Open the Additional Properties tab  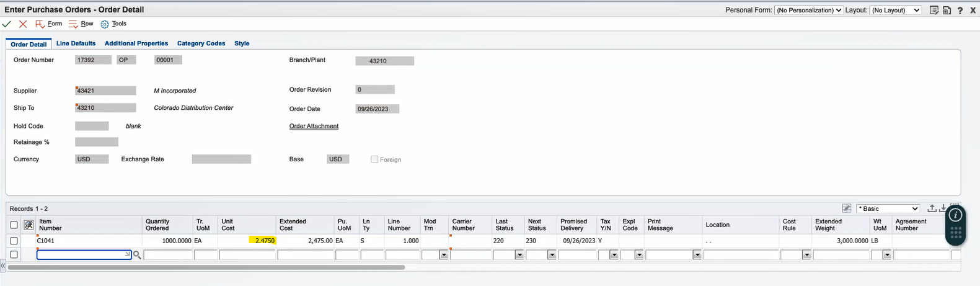pyautogui.click(x=136, y=43)
